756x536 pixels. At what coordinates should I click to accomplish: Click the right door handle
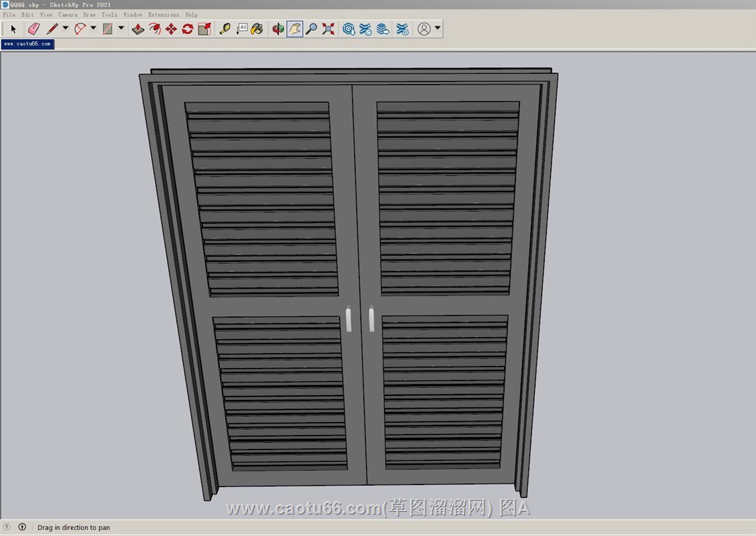[x=371, y=318]
